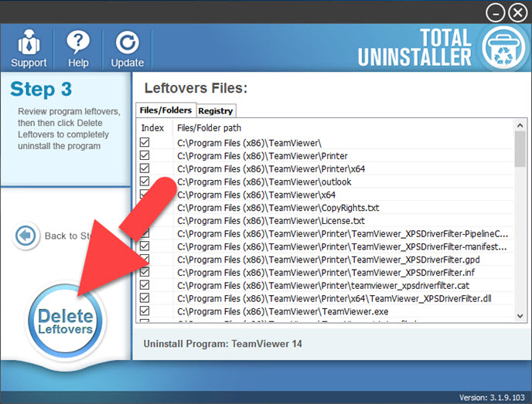Screen dimensions: 532x404
Task: Uncheck the TeamViewer\ root folder checkbox
Action: point(145,142)
